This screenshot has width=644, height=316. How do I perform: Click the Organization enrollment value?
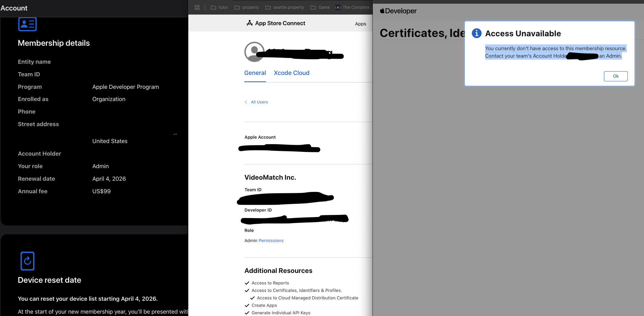(109, 99)
